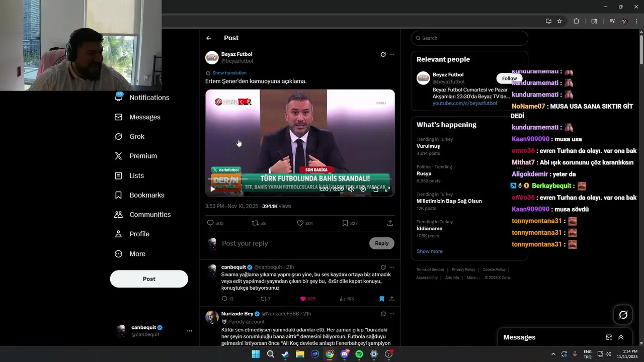The height and width of the screenshot is (362, 644).
Task: Open canbequit reply's three-dot menu
Action: 392,267
